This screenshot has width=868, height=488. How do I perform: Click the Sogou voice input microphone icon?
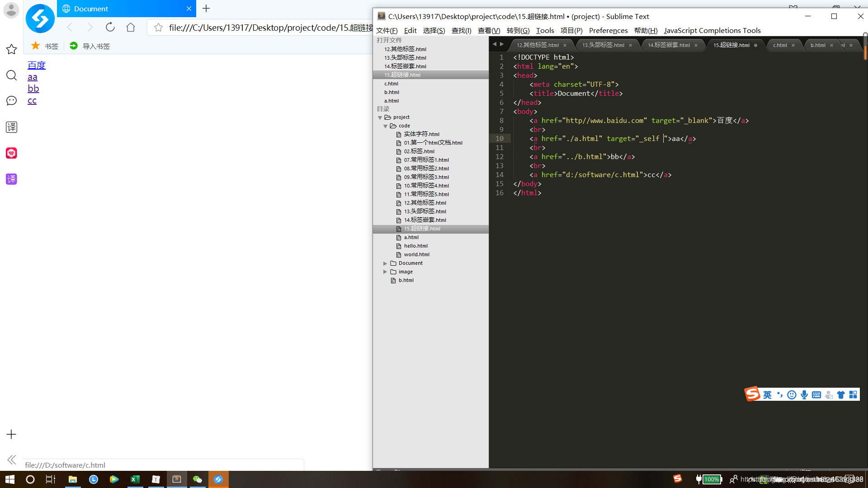tap(804, 395)
